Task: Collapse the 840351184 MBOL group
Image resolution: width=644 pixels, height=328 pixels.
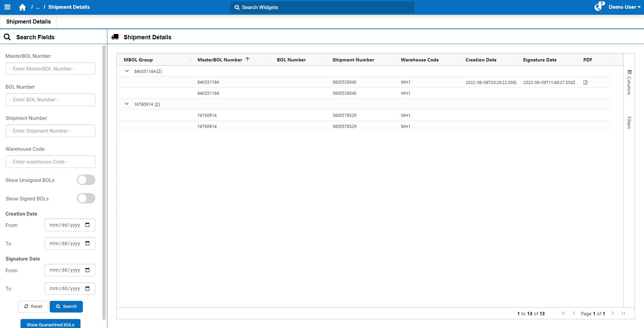Action: tap(127, 71)
